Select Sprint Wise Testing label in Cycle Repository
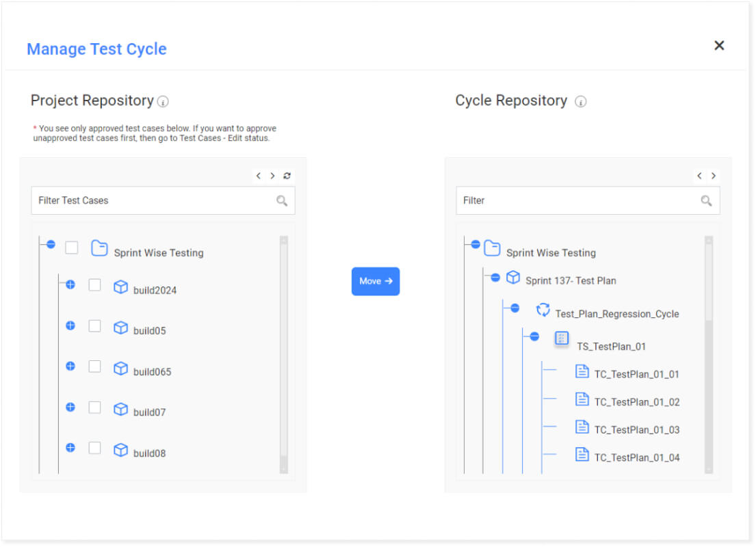This screenshot has width=756, height=547. pyautogui.click(x=551, y=253)
